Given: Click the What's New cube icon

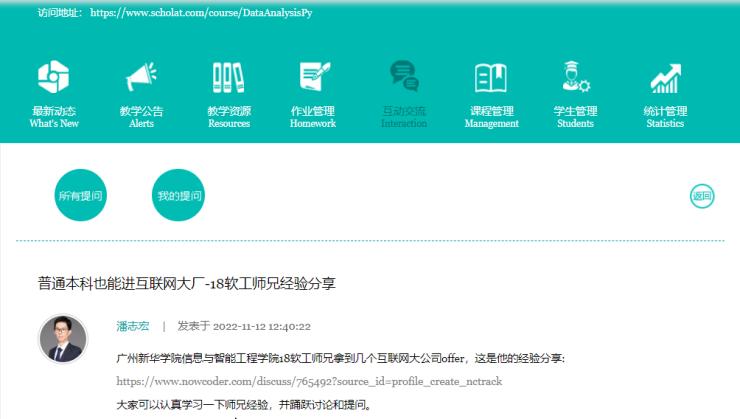Looking at the screenshot, I should 53,77.
